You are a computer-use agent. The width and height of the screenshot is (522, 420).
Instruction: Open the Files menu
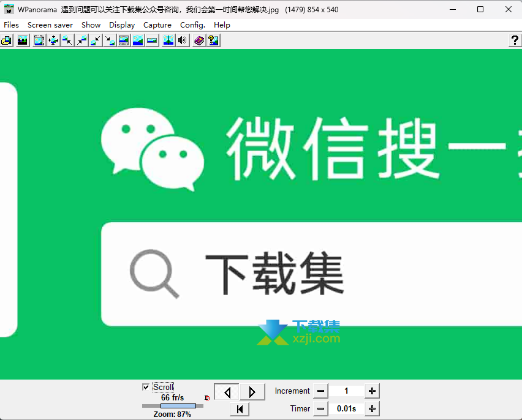pos(11,25)
